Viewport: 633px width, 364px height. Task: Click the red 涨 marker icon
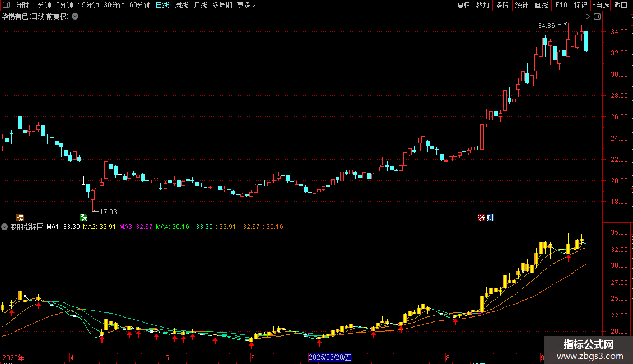pos(481,217)
